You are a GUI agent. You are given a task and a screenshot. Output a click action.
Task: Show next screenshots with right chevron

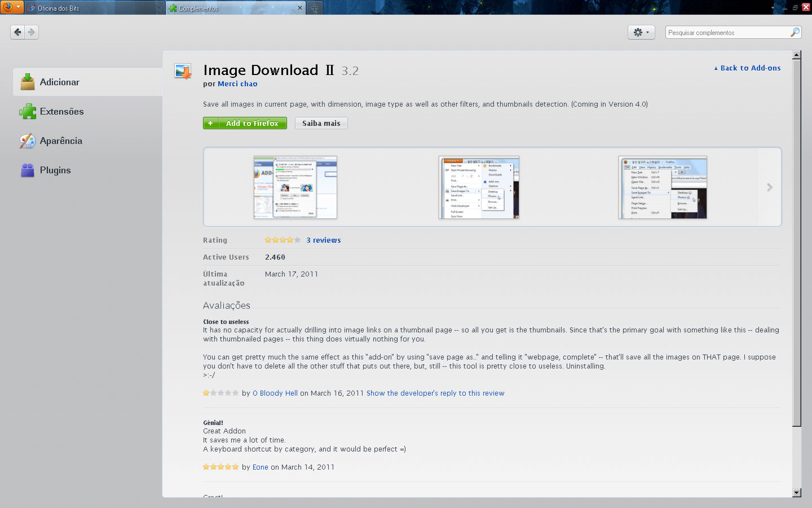(770, 187)
